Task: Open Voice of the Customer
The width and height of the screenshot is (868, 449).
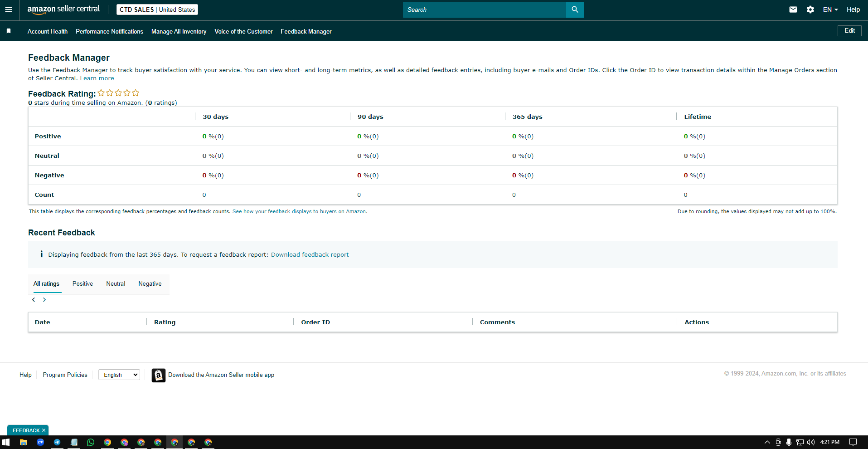Action: pos(243,31)
